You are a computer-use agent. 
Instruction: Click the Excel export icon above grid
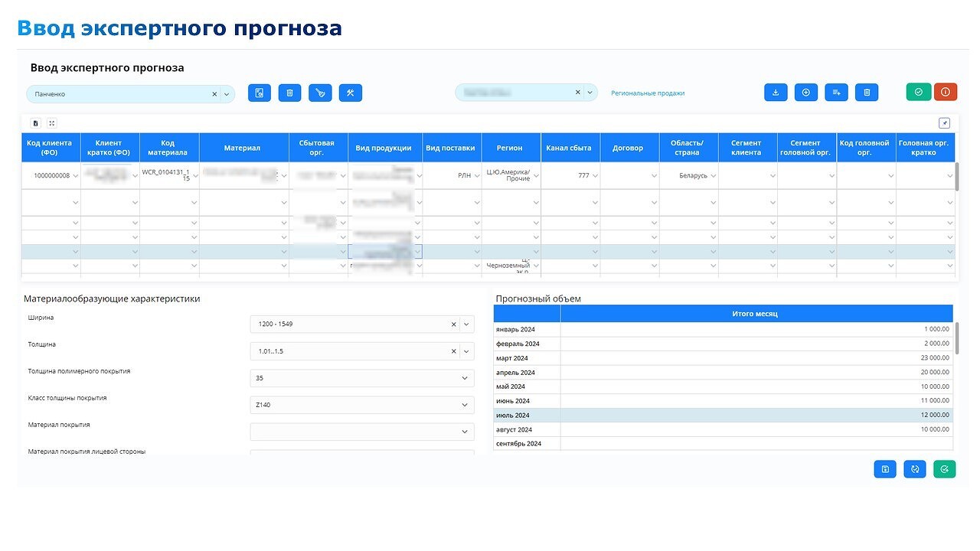[35, 123]
